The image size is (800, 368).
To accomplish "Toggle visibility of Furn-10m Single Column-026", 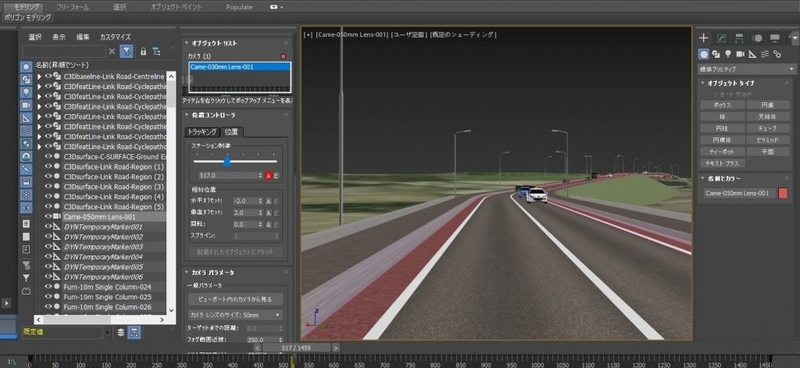I will [x=48, y=307].
